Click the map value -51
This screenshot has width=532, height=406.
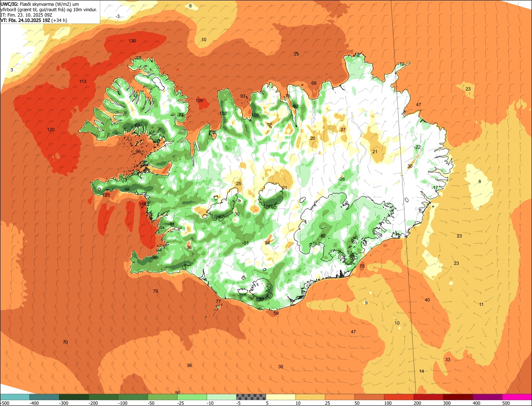246,243
